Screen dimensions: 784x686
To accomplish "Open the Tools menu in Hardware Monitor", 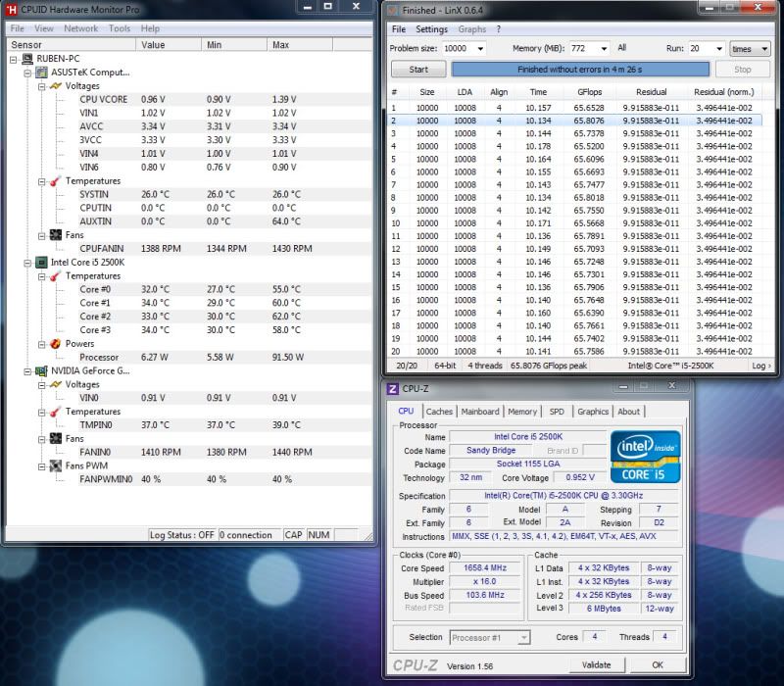I will pos(120,28).
